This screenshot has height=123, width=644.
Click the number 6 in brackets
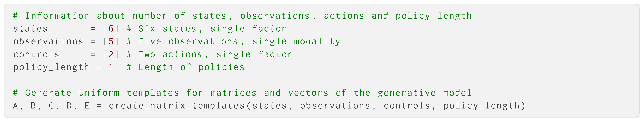coord(111,29)
